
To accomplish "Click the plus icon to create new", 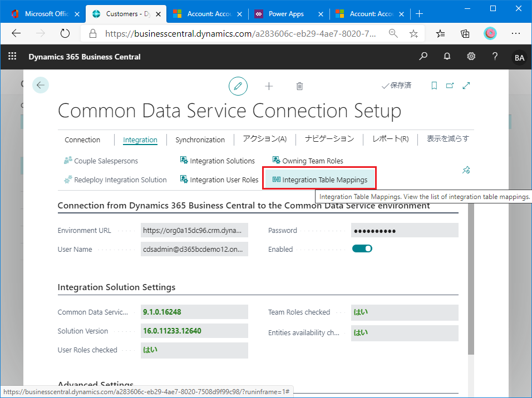I will tap(269, 86).
